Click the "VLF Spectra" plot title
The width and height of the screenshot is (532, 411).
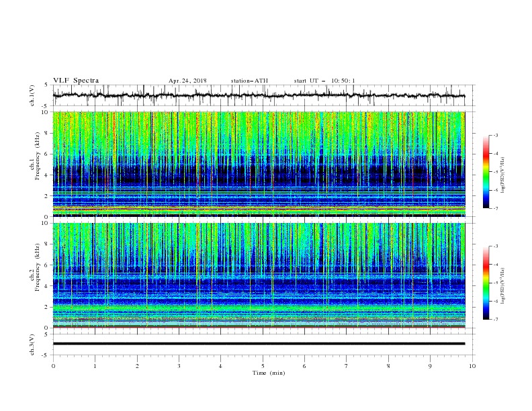click(x=76, y=81)
